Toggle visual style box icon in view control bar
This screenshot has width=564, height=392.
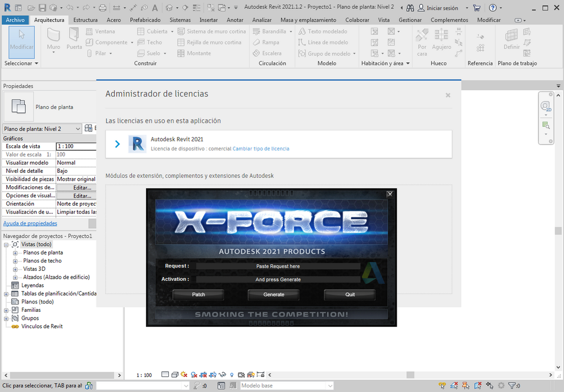pos(175,375)
